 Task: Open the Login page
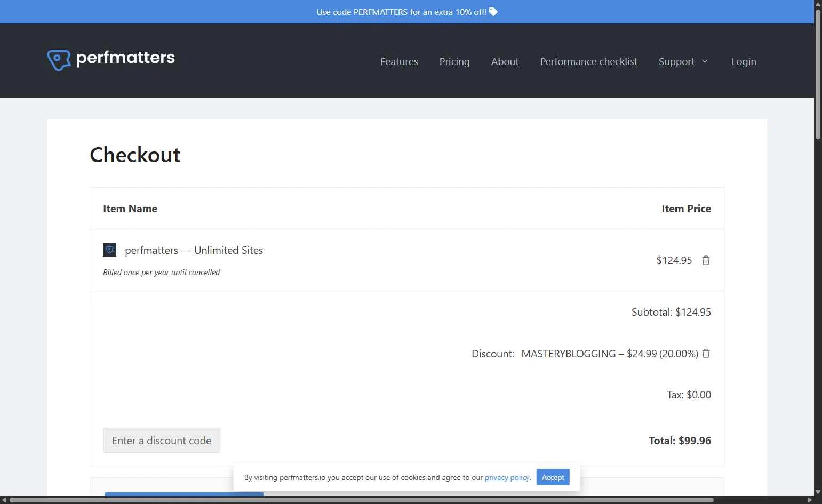tap(744, 61)
